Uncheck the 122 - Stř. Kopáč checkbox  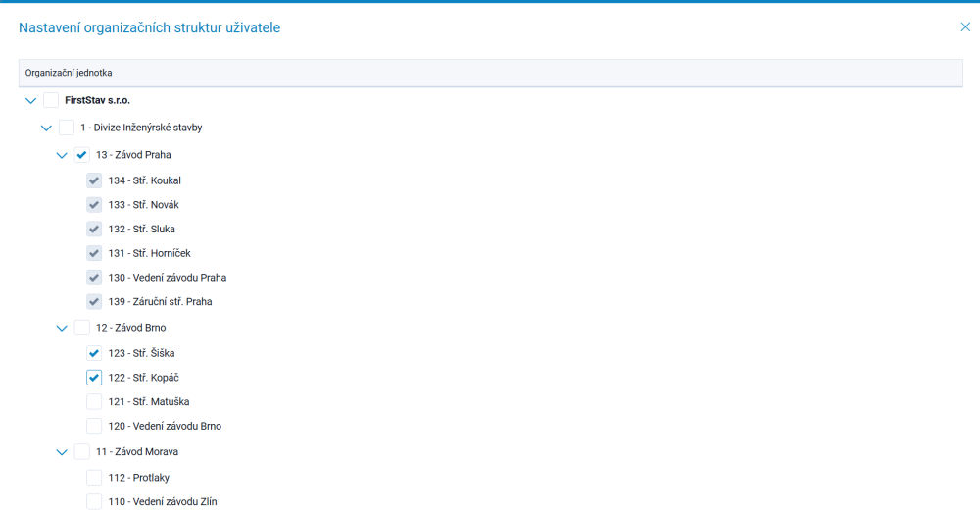[94, 378]
